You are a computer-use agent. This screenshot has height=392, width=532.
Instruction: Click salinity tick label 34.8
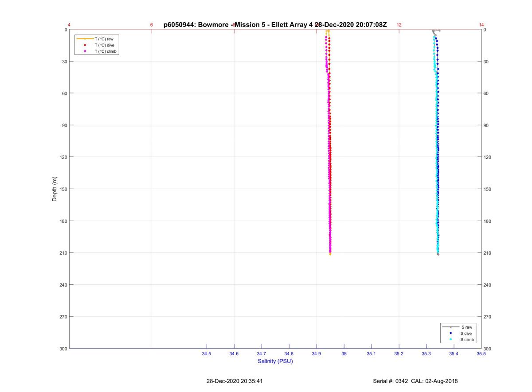[x=289, y=353]
